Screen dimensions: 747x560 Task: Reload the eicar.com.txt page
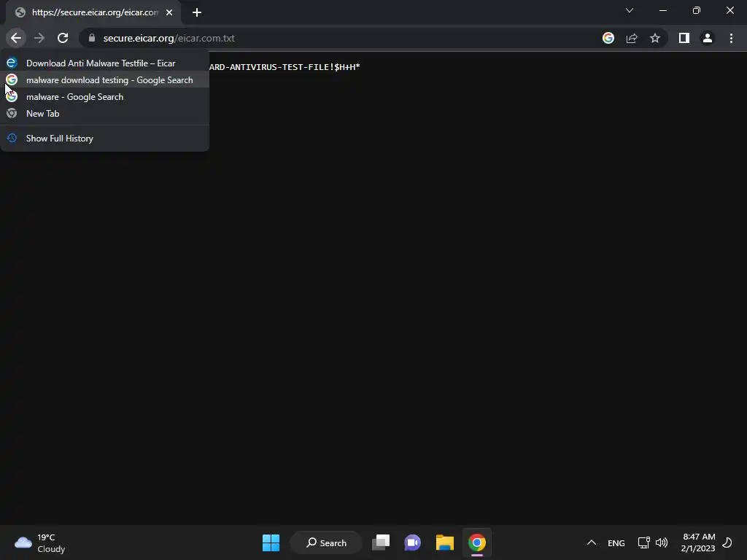coord(63,38)
